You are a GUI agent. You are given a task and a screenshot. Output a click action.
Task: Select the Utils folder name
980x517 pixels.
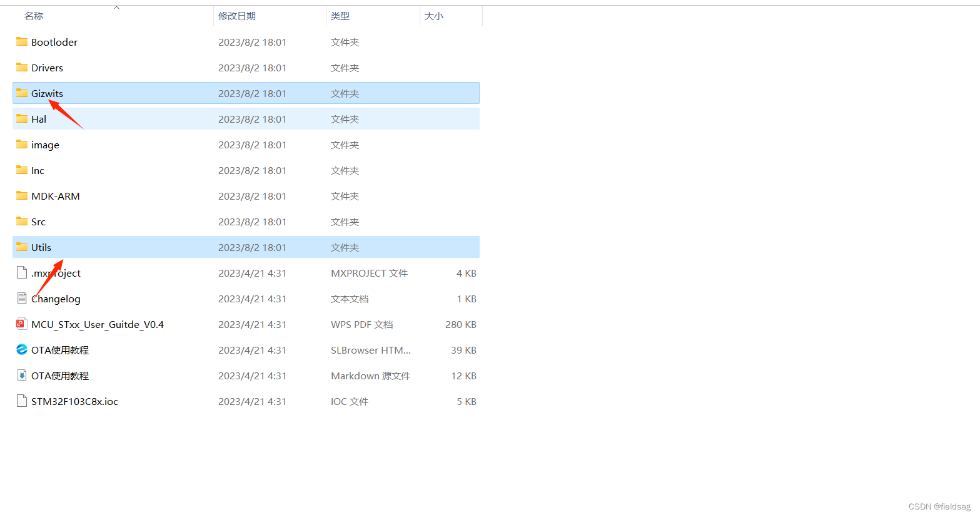pos(41,247)
